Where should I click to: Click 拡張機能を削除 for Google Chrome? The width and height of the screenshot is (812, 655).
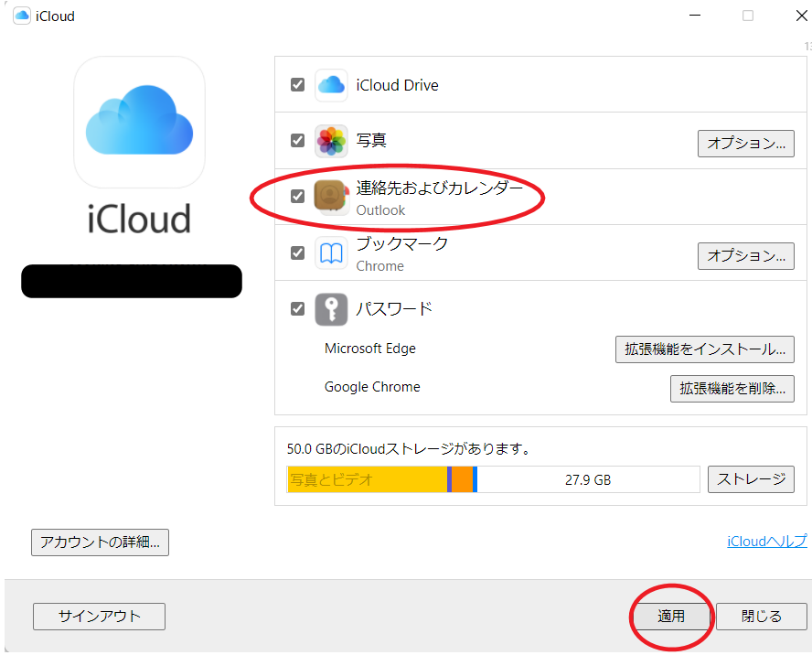pyautogui.click(x=732, y=389)
